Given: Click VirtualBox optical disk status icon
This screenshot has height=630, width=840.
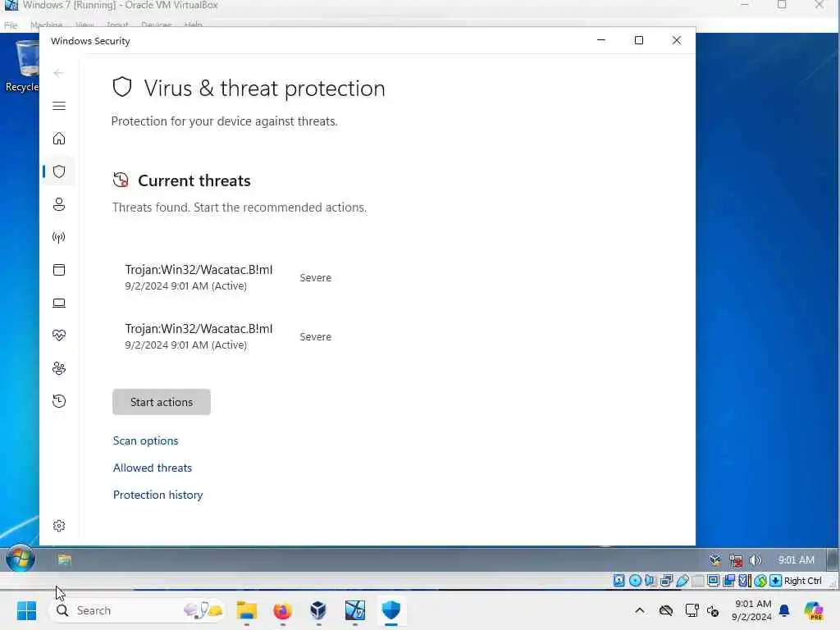Looking at the screenshot, I should [635, 581].
